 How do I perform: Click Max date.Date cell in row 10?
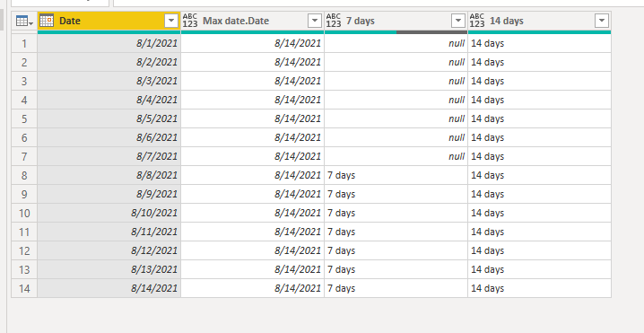[x=253, y=213]
